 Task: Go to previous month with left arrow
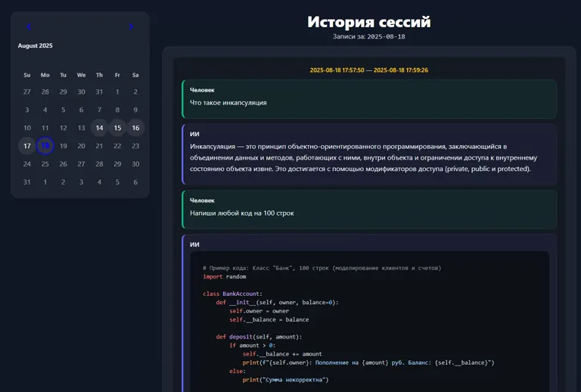(29, 26)
